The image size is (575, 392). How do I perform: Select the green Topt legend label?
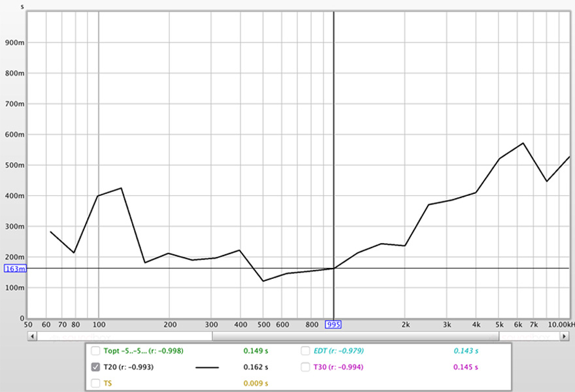[143, 351]
